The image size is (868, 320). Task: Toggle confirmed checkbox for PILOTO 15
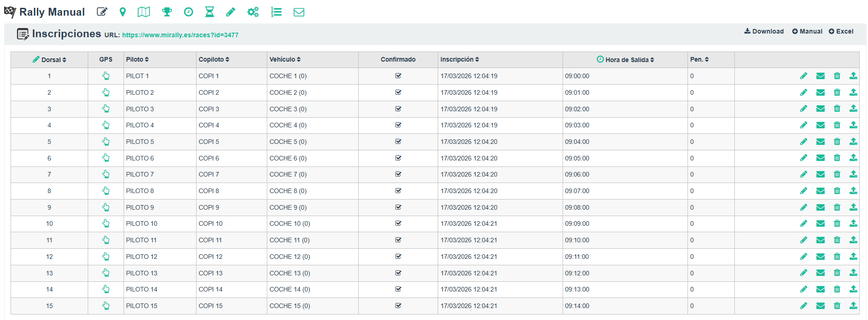(398, 306)
